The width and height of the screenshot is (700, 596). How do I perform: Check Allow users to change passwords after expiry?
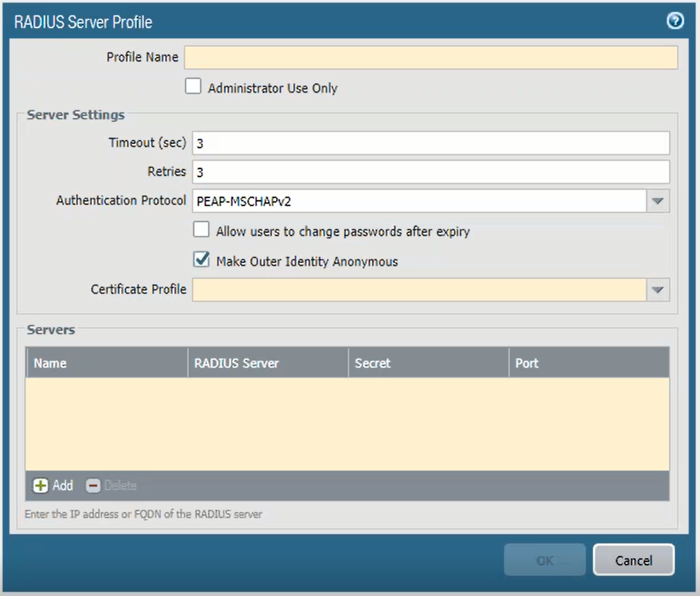tap(201, 231)
